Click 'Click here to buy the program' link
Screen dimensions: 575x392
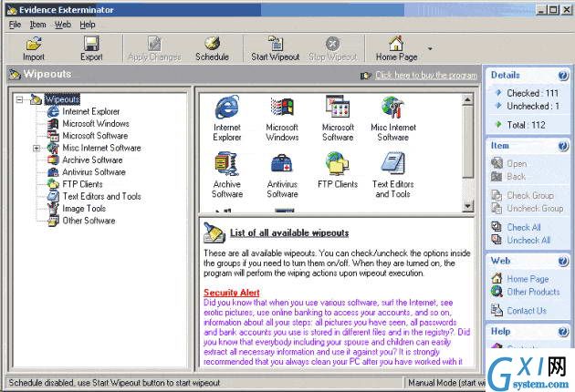426,75
